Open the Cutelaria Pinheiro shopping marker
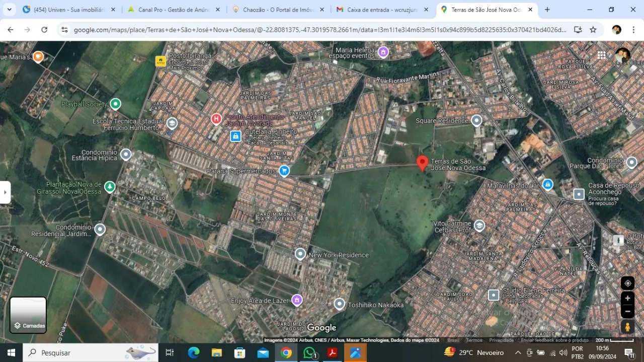Screen dimensions: 644x362 (x=235, y=136)
